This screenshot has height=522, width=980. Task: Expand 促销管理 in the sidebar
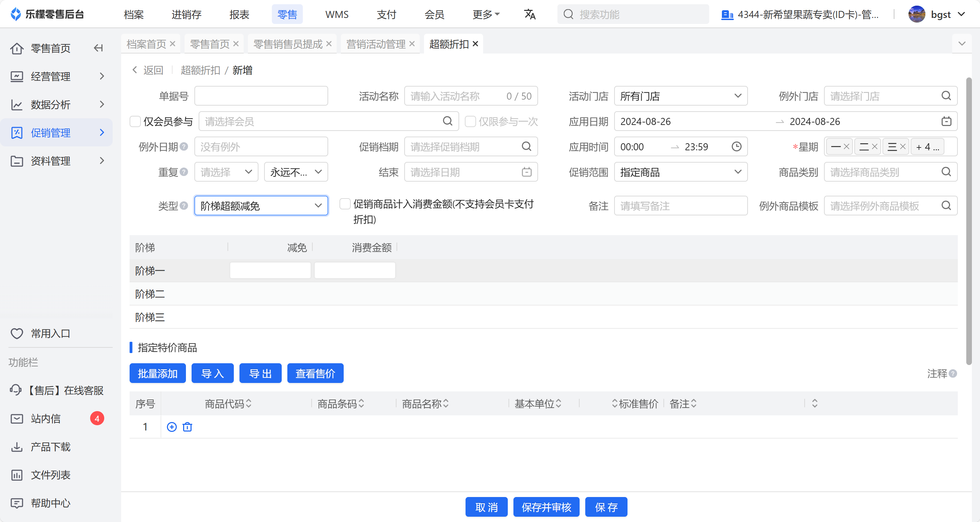pyautogui.click(x=56, y=133)
